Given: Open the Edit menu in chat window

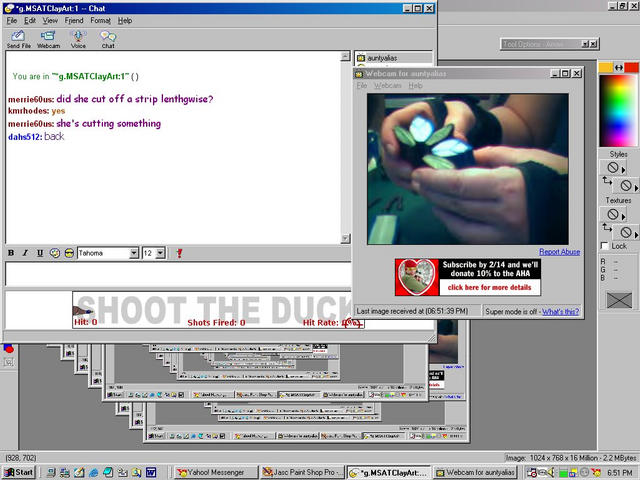Looking at the screenshot, I should click(x=30, y=20).
